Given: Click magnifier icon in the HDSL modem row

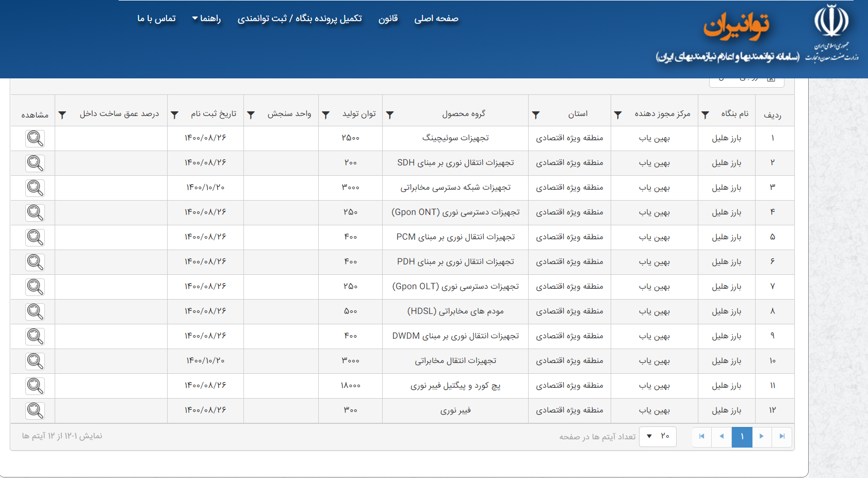Looking at the screenshot, I should [35, 311].
